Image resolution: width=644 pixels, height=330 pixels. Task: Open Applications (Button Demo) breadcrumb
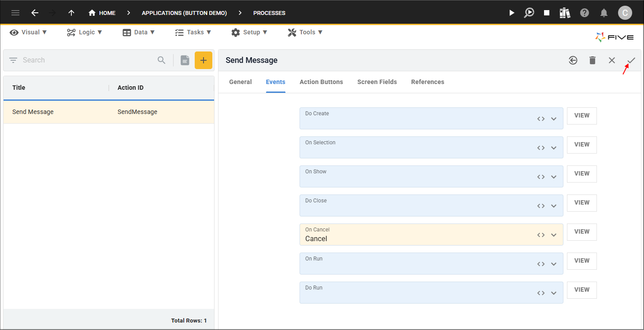[x=184, y=13]
